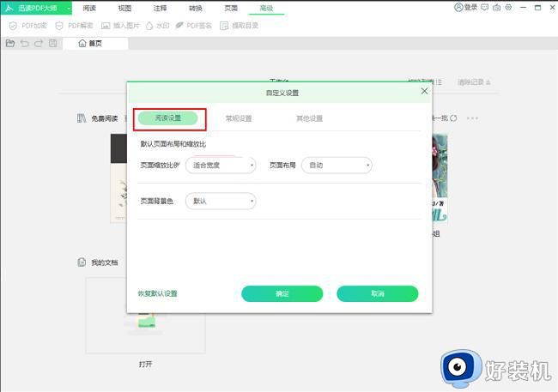Click the 打开 label below the thumbnail
558x392 pixels.
146,365
